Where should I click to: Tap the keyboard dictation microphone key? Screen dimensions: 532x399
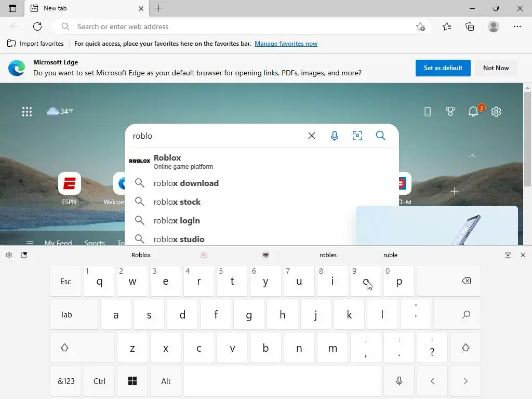coord(399,381)
